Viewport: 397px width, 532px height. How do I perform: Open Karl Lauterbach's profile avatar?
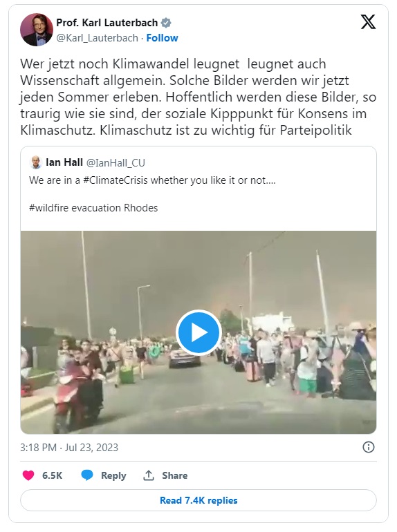pos(37,30)
